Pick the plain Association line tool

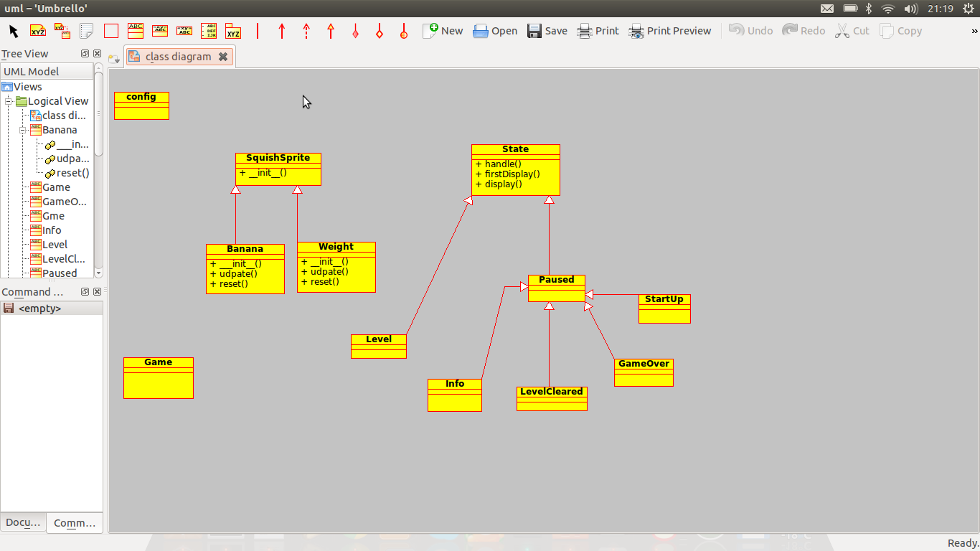pos(258,31)
